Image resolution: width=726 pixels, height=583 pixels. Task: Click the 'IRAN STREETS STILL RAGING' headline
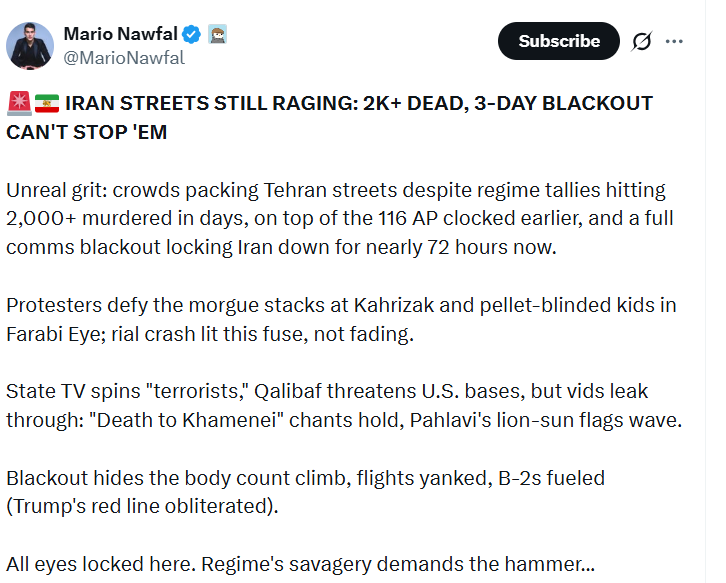point(360,103)
